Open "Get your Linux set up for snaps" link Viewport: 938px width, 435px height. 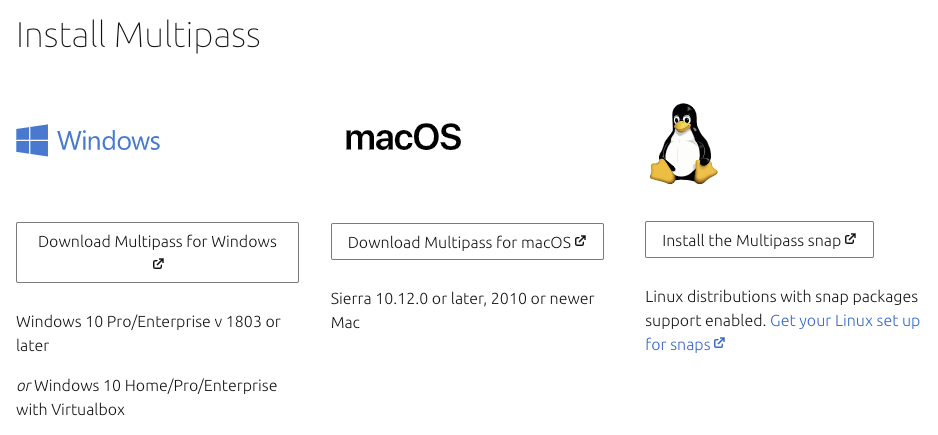pyautogui.click(x=782, y=333)
